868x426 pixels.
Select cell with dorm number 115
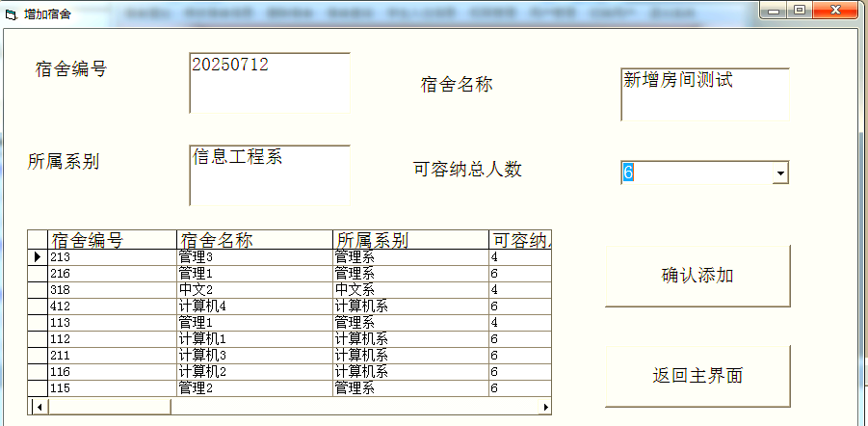coord(113,388)
